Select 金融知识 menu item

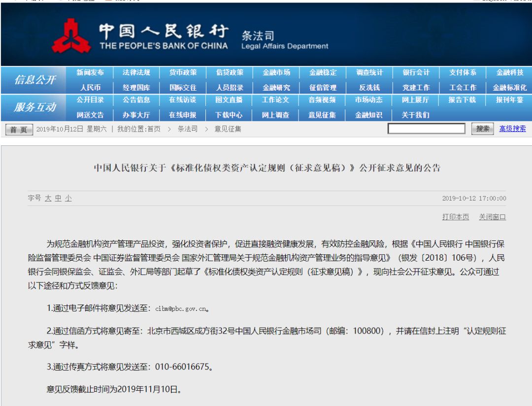click(x=369, y=115)
